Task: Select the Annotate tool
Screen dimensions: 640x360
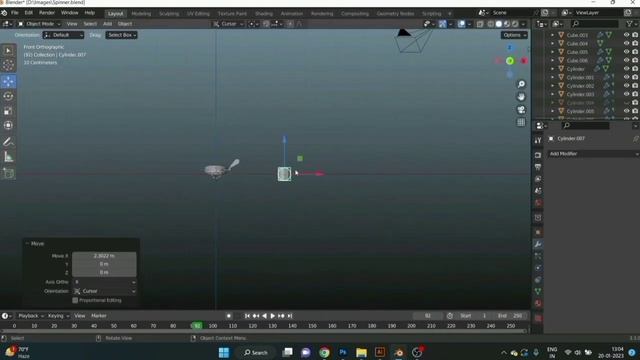Action: click(x=8, y=142)
